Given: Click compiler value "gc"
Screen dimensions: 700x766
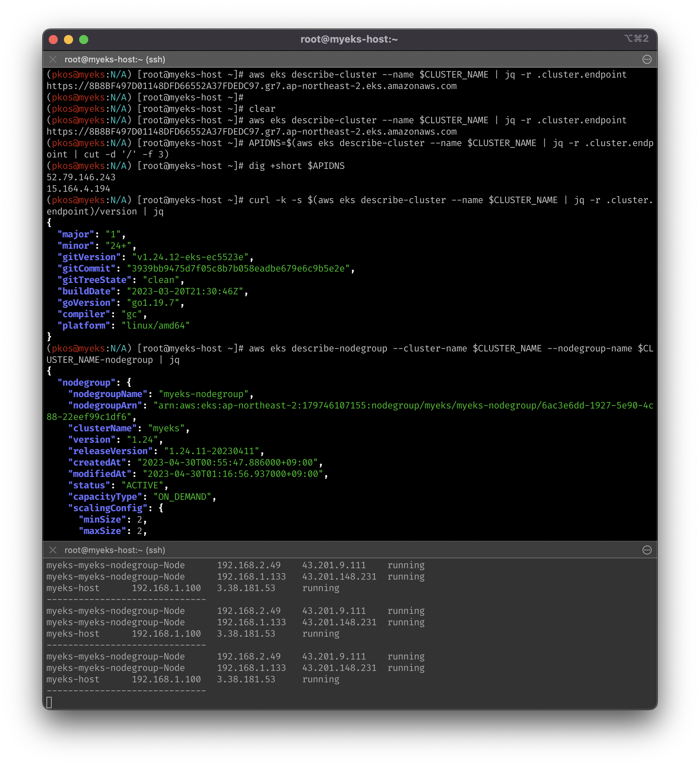Looking at the screenshot, I should coord(132,314).
